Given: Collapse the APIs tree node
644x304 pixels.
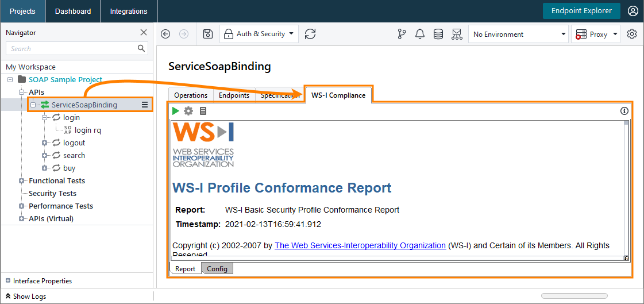Looking at the screenshot, I should click(x=21, y=92).
